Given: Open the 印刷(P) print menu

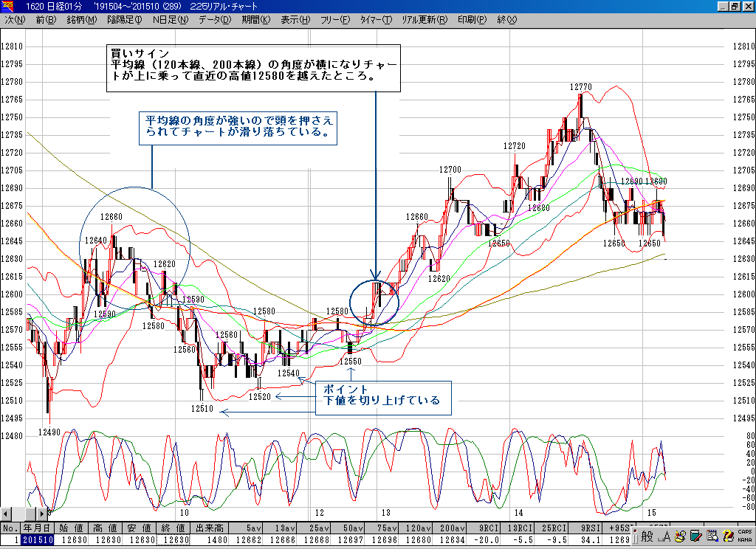Looking at the screenshot, I should coord(472,20).
